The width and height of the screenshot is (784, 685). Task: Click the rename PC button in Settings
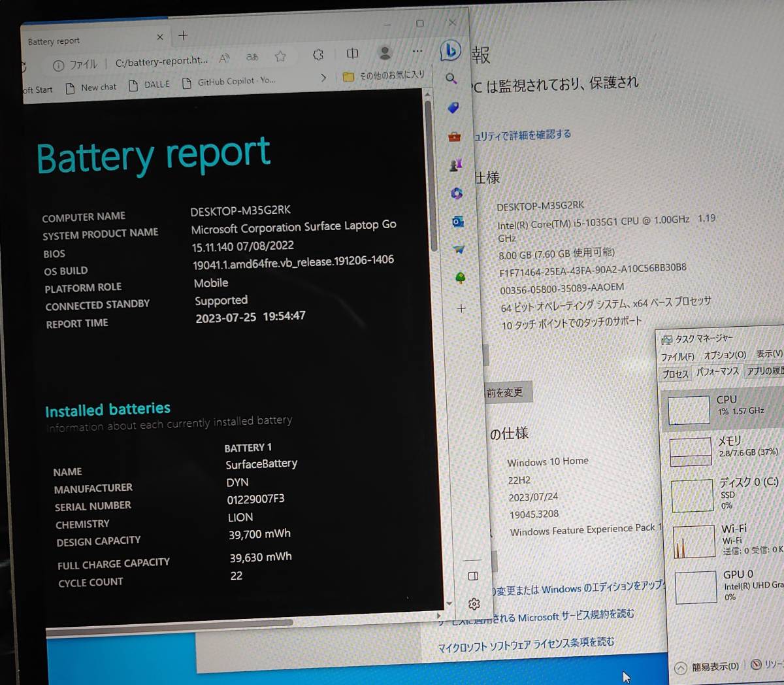coord(507,392)
